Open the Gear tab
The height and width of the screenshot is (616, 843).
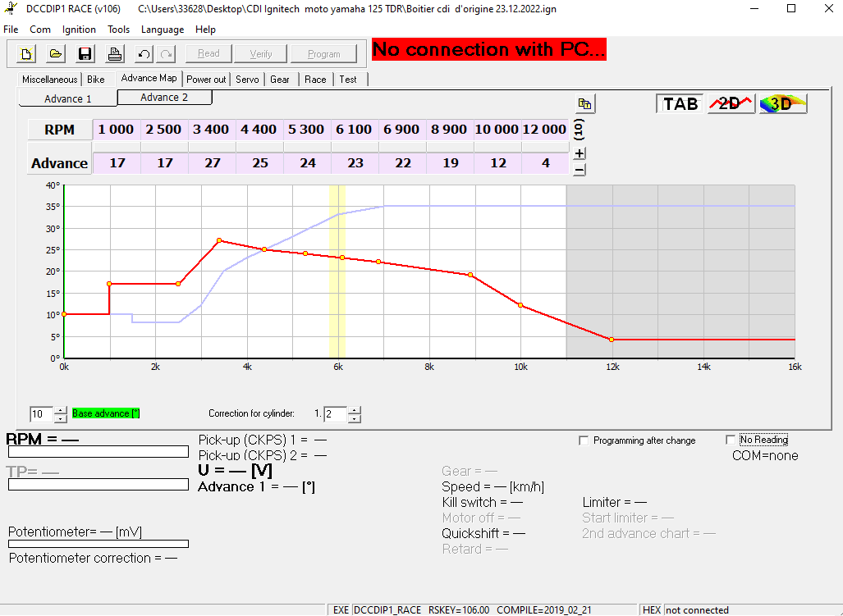(x=280, y=80)
